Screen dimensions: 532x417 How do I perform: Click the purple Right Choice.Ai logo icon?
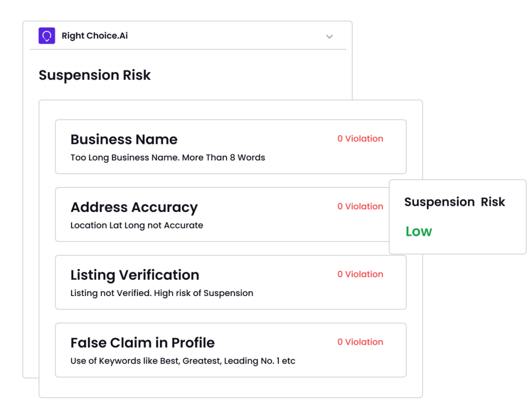tap(47, 36)
